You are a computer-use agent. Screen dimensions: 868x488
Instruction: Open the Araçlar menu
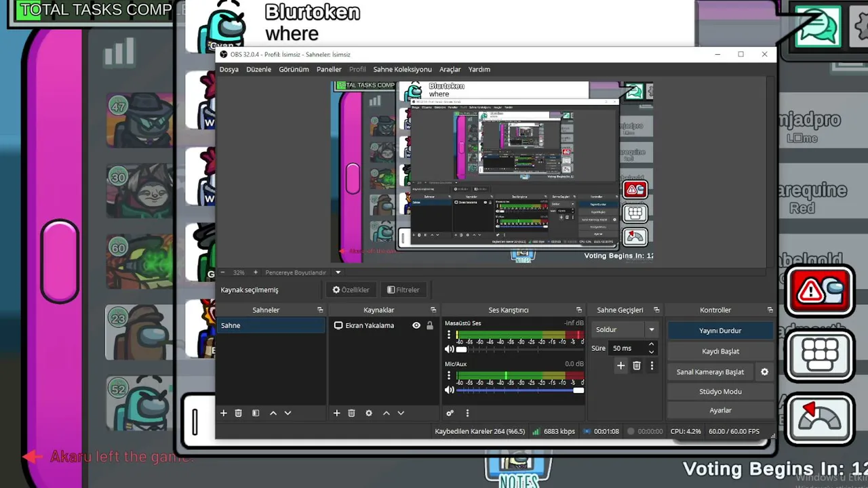[450, 69]
